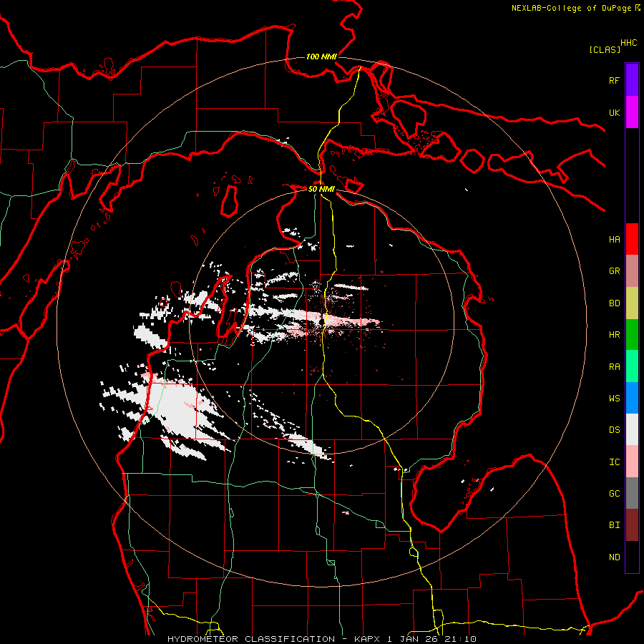
Task: Click the '50 NMI' range ring label
Action: 321,189
